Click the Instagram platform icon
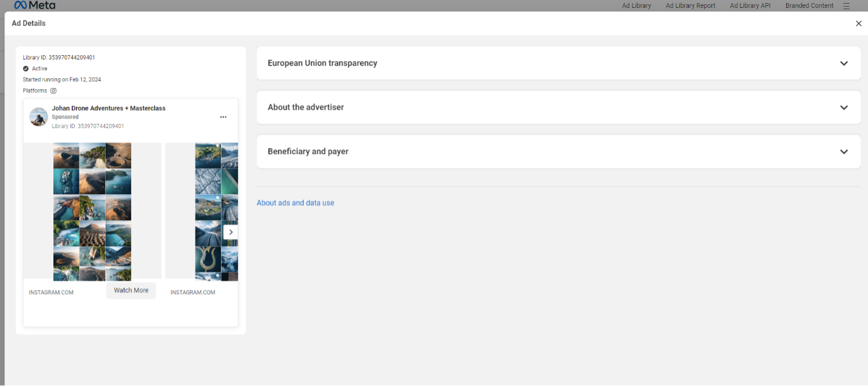This screenshot has width=868, height=387. (x=53, y=90)
